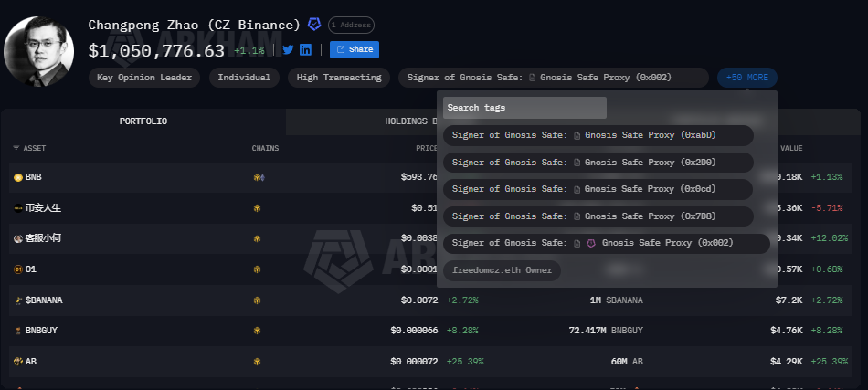868x390 pixels.
Task: Open the LinkedIn profile icon
Action: (305, 50)
